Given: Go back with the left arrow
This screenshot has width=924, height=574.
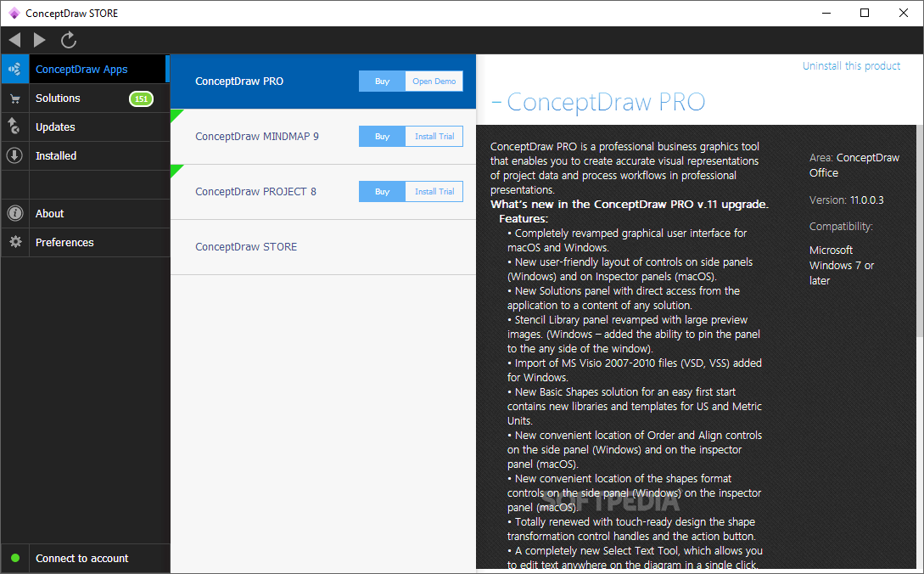Looking at the screenshot, I should click(14, 40).
